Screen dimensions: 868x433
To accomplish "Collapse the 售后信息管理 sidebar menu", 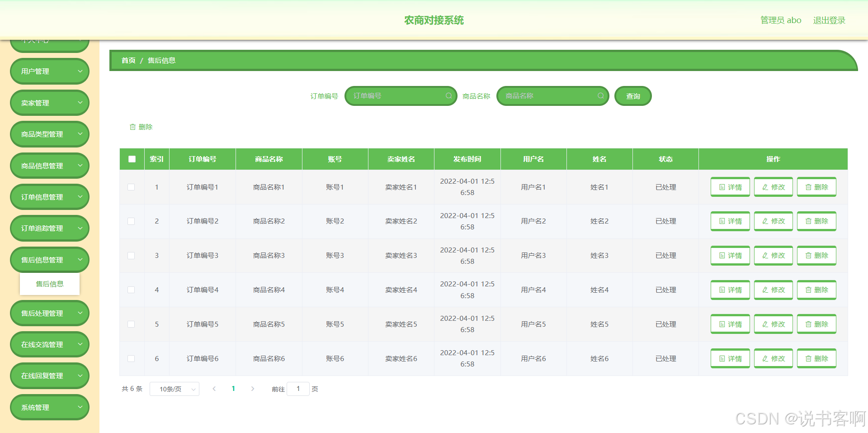I will click(50, 260).
